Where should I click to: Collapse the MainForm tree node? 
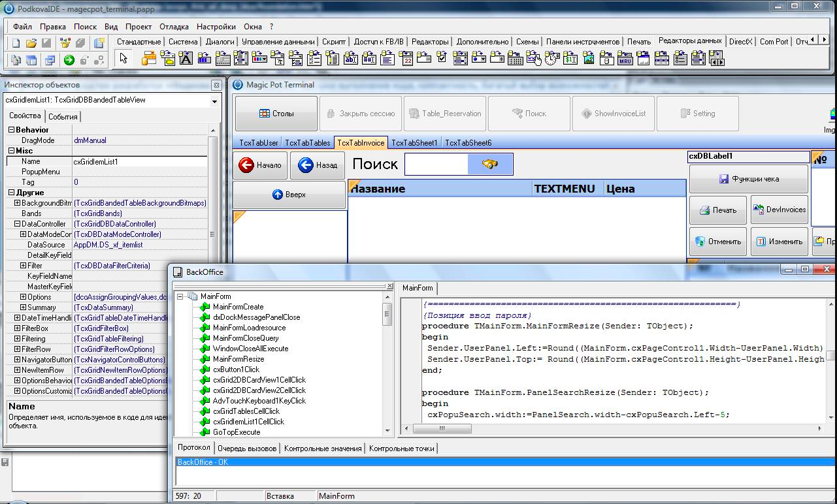point(180,296)
